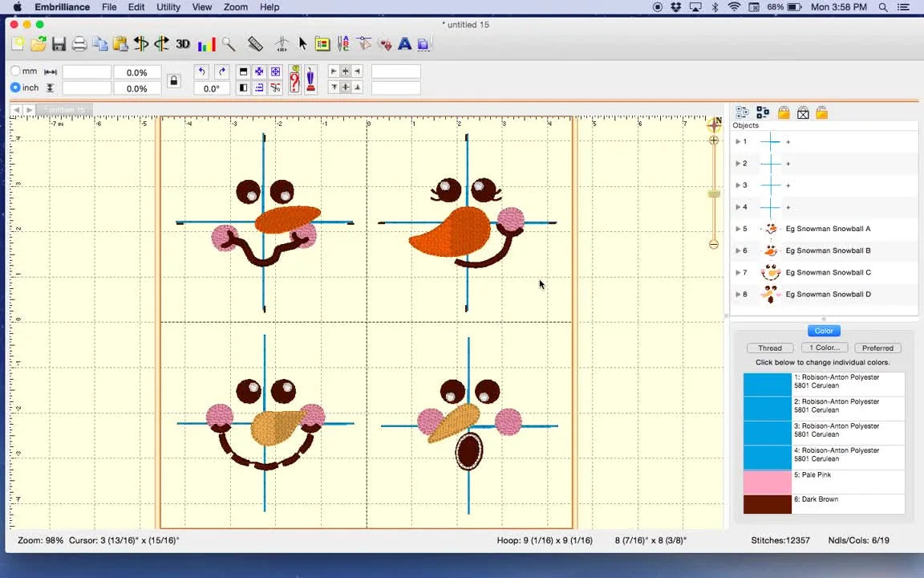Select the magnifier zoom tool

(229, 44)
